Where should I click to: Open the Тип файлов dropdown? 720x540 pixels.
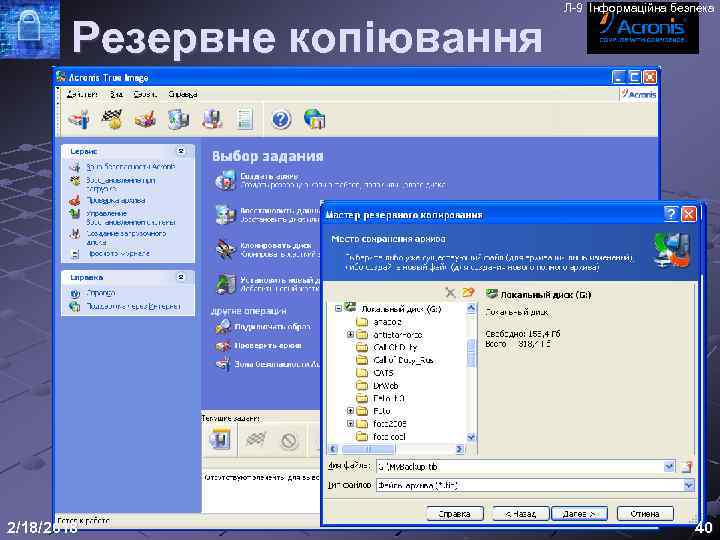688,485
